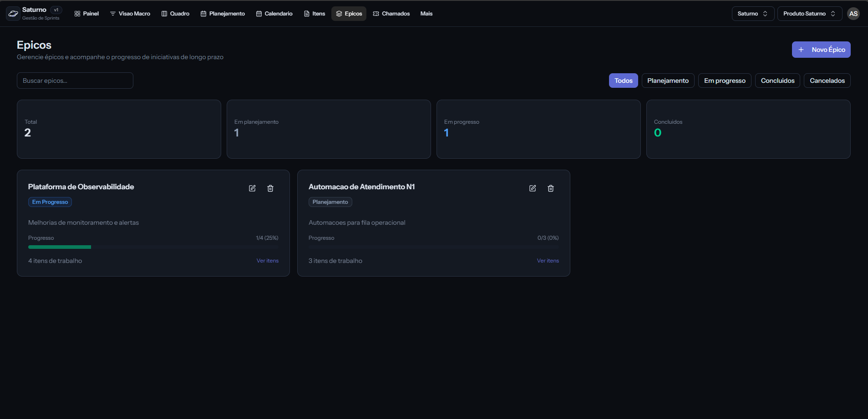868x419 pixels.
Task: Go to Painel dashboard in navbar
Action: [86, 14]
